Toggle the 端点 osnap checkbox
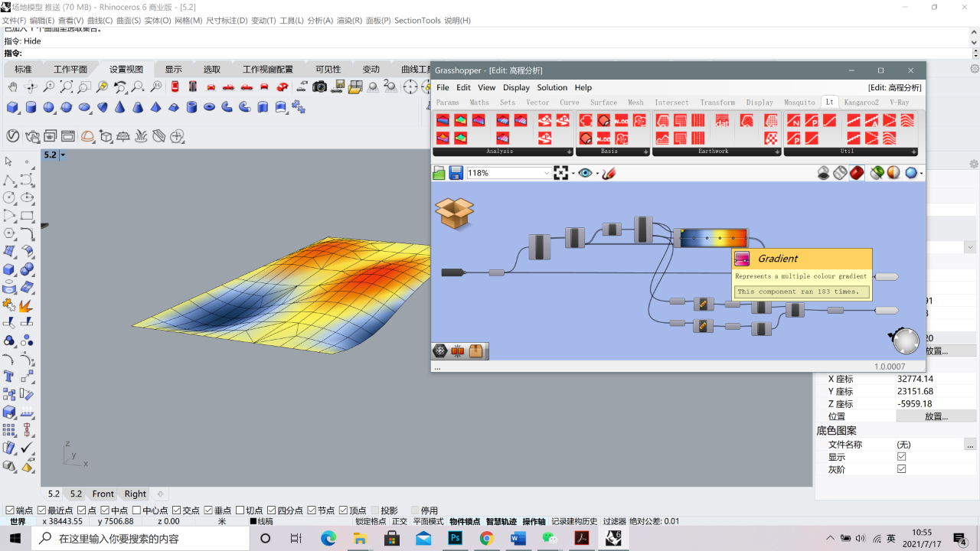The width and height of the screenshot is (980, 551). point(10,510)
